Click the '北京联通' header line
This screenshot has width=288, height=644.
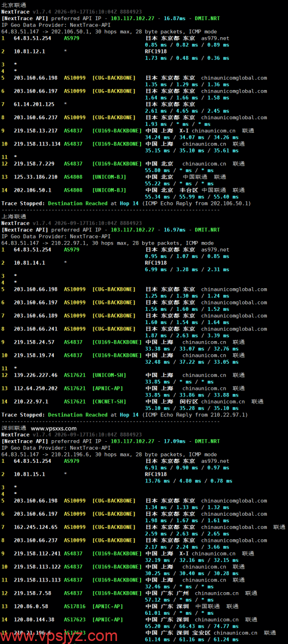pyautogui.click(x=14, y=4)
